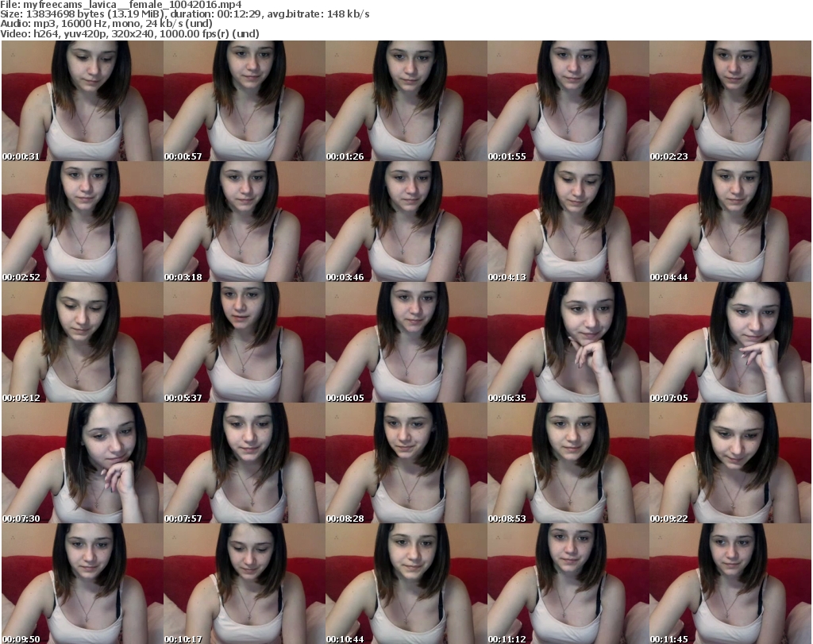Select the thumbnail stamped 00:01:26
The height and width of the screenshot is (644, 813).
pos(406,101)
